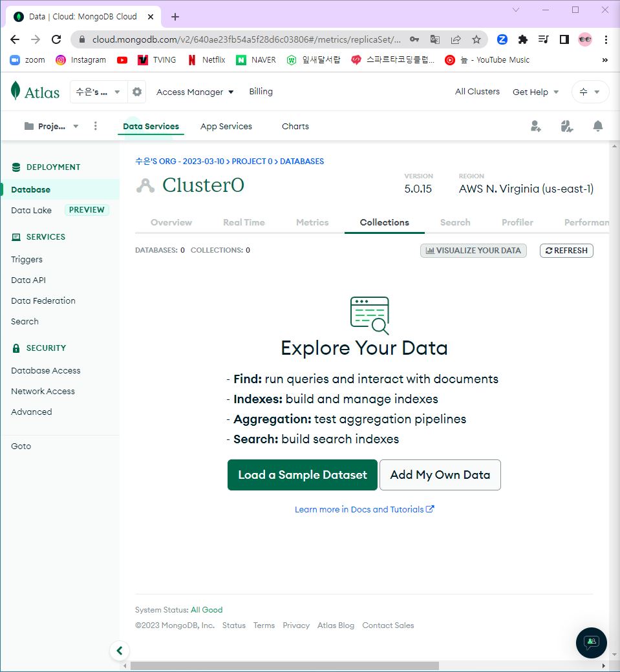
Task: Select Database in the sidebar
Action: (x=60, y=189)
